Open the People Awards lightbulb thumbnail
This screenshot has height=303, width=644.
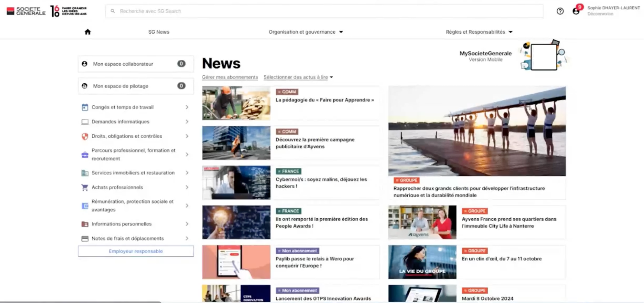click(236, 223)
